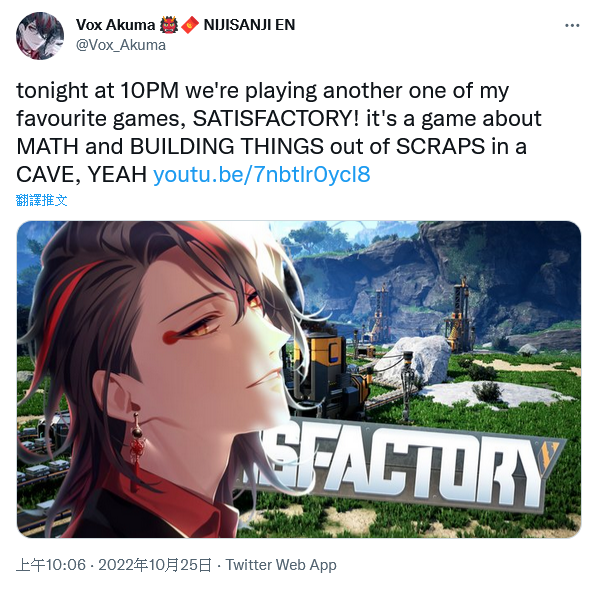The height and width of the screenshot is (591, 598).
Task: Open the youtu.be/7nbtIr0ycl8 link
Action: pyautogui.click(x=262, y=174)
